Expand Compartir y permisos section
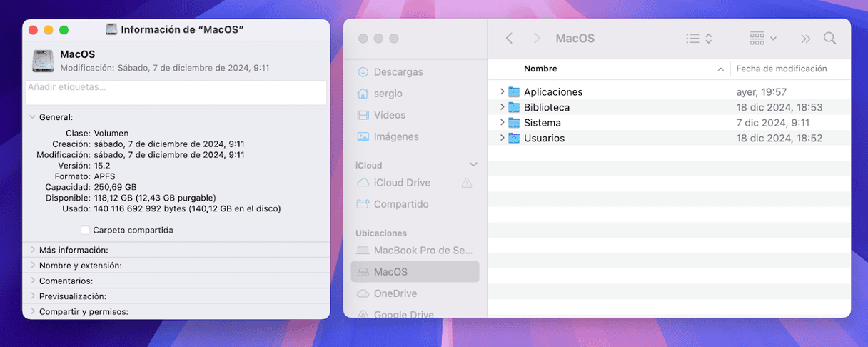The width and height of the screenshot is (868, 347). click(x=33, y=311)
